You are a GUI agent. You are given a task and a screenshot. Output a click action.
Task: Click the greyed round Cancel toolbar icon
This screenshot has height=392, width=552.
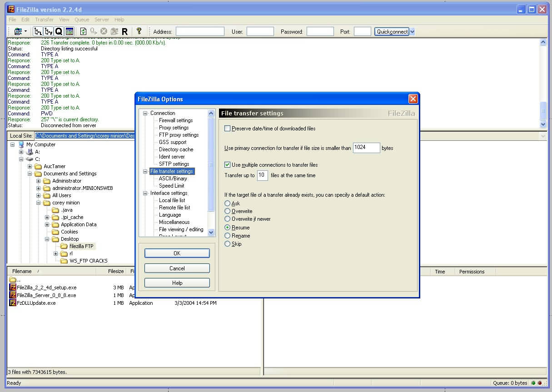coord(104,31)
